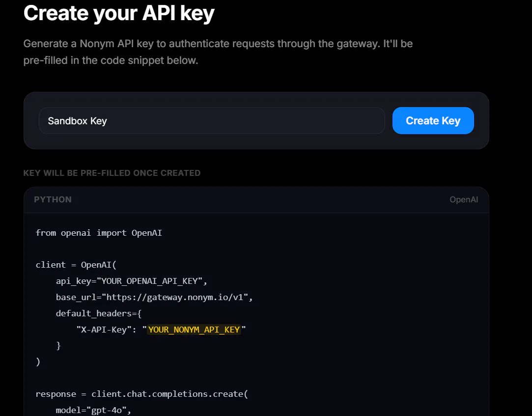The height and width of the screenshot is (416, 532).
Task: Click the description paragraph about Nonym API key
Action: pos(218,52)
